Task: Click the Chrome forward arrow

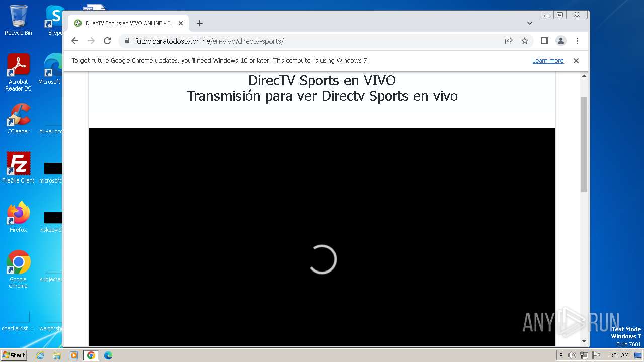Action: (91, 41)
